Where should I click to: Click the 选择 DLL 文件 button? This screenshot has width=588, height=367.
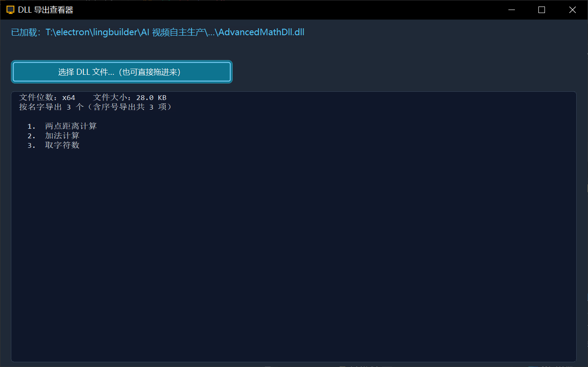pos(122,72)
